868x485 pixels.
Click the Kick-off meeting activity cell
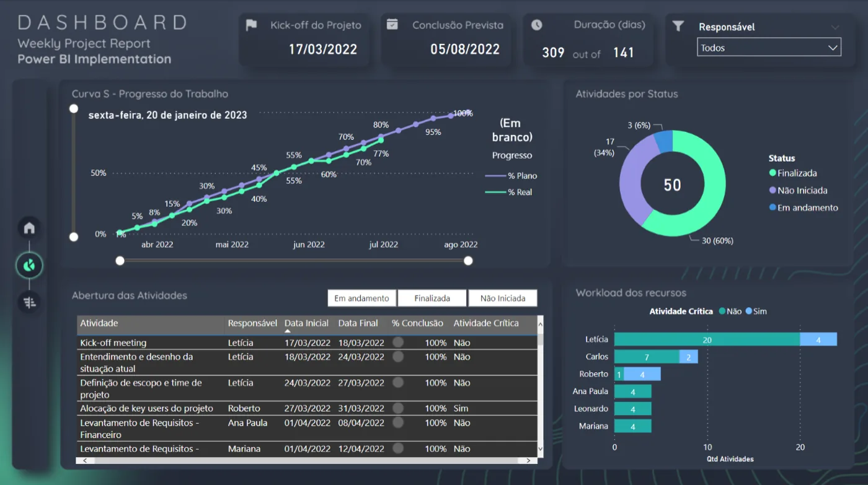113,343
